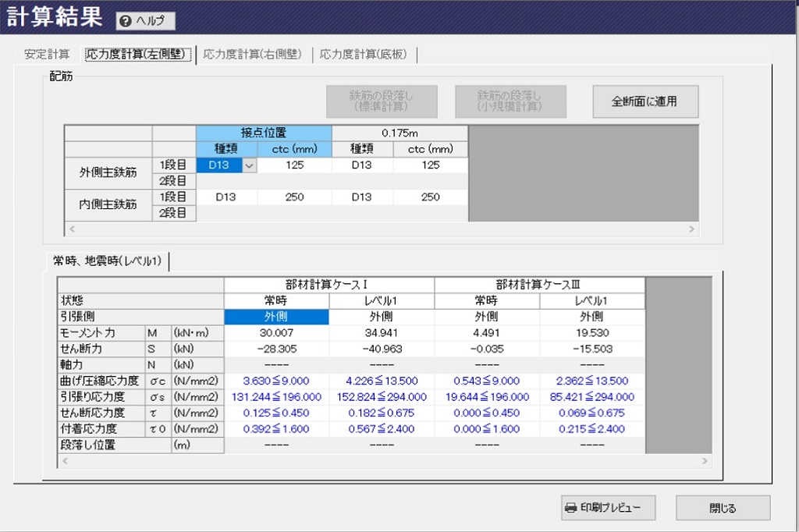Viewport: 799px width, 532px height.
Task: Click the printer icon on 印刷プレビュー
Action: [x=570, y=508]
